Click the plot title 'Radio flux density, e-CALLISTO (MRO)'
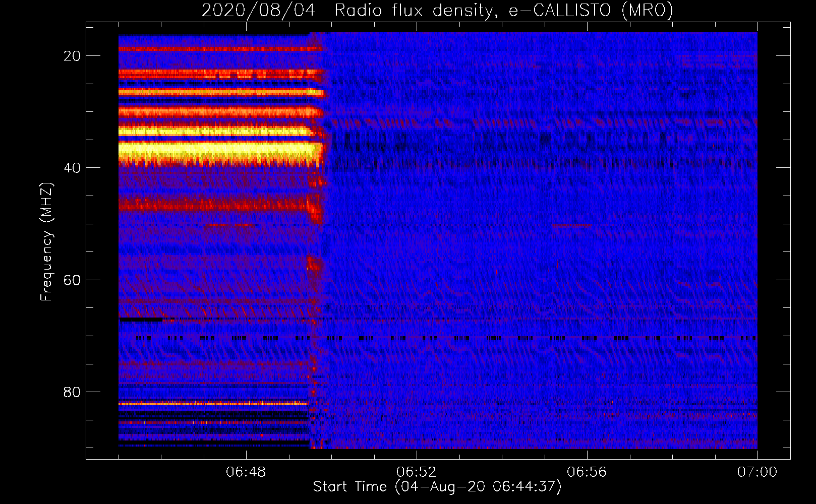This screenshot has height=504, width=816. coord(504,10)
